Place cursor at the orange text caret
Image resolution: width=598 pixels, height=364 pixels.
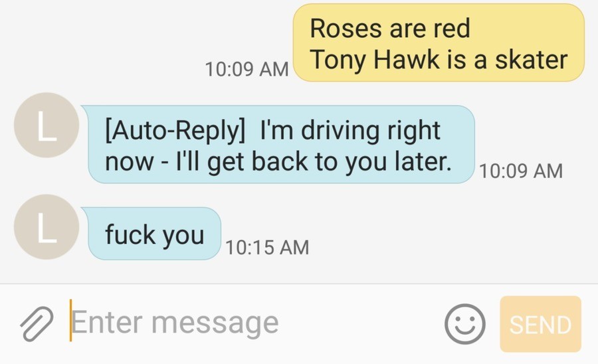pyautogui.click(x=70, y=320)
